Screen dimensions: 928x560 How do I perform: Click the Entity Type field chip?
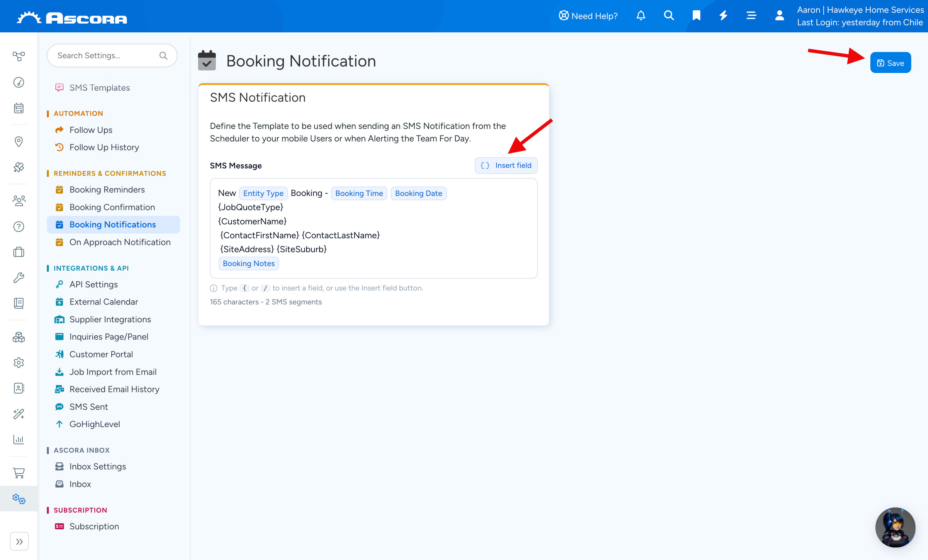tap(263, 193)
